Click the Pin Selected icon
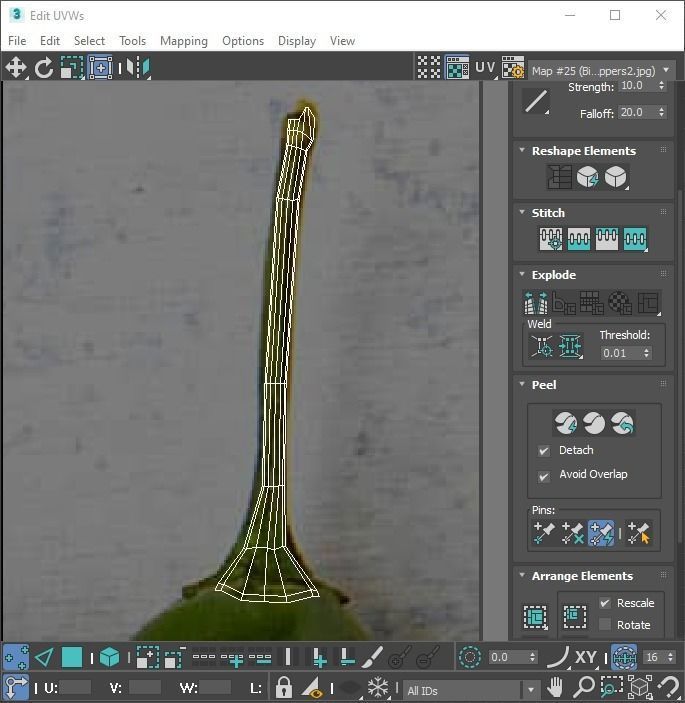The image size is (685, 703). 544,533
